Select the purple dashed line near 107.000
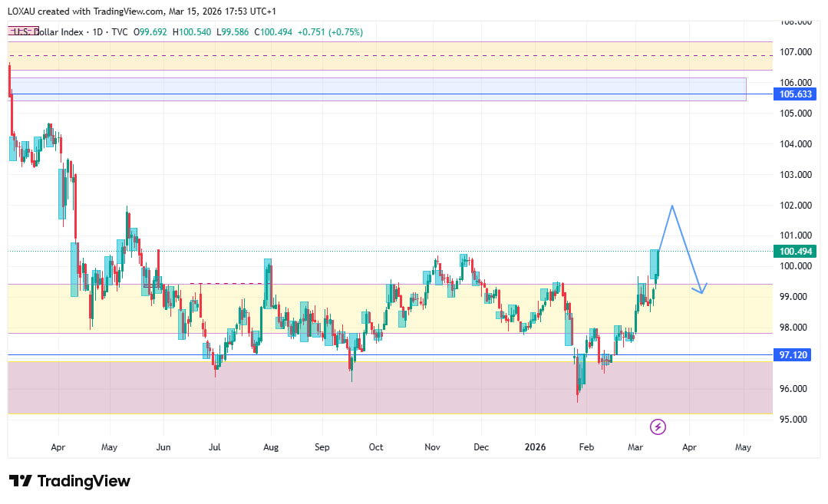828x504 pixels. [x=384, y=56]
